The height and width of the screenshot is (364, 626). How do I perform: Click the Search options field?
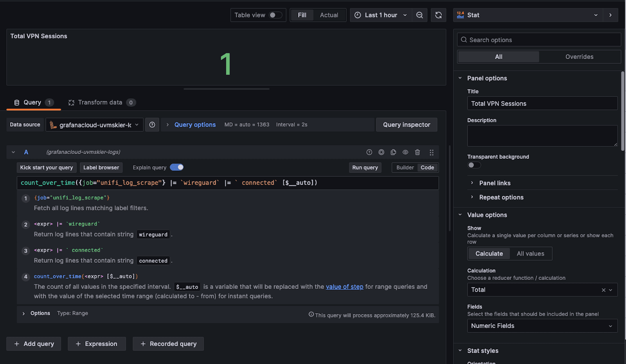539,40
